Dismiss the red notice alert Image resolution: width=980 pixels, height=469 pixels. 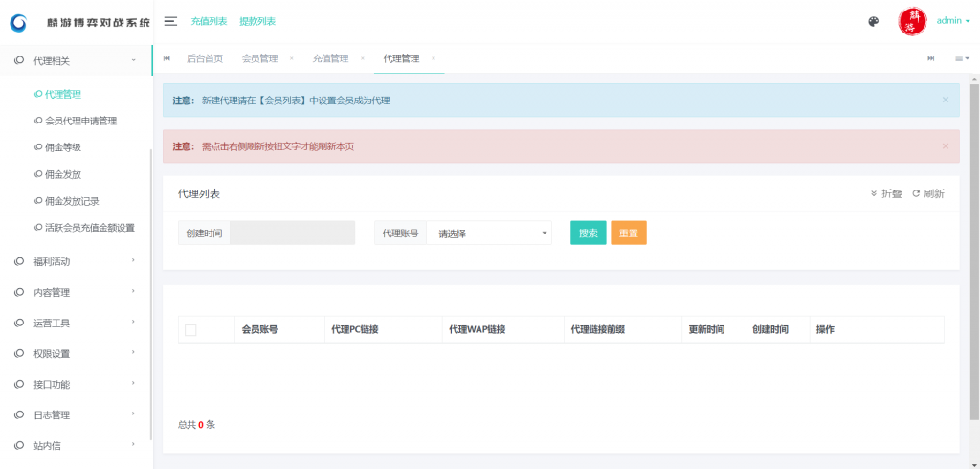tap(945, 145)
